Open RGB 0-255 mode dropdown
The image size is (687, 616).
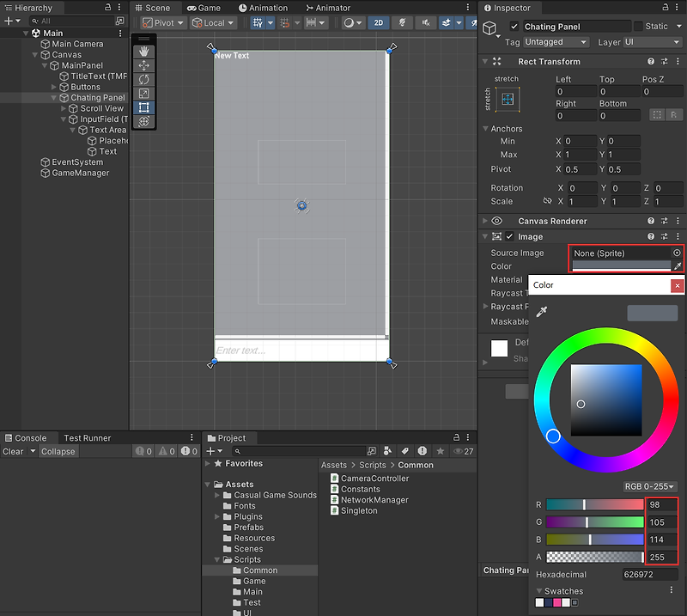pyautogui.click(x=650, y=486)
